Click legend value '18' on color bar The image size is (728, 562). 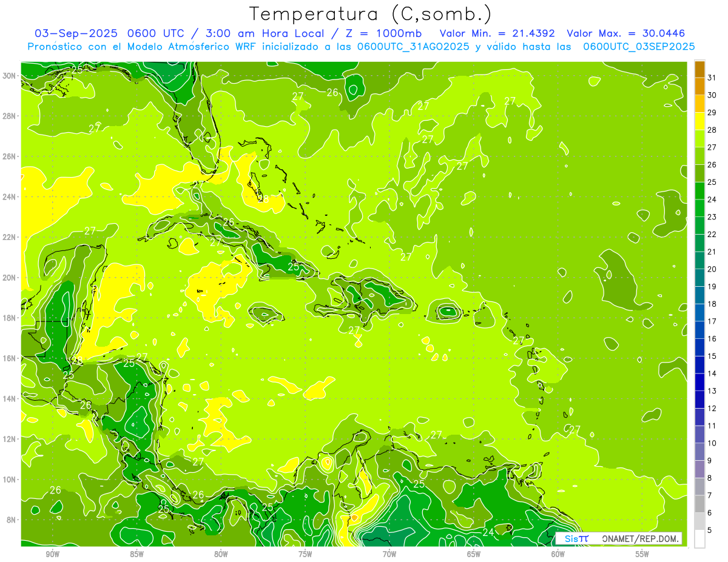(x=712, y=304)
